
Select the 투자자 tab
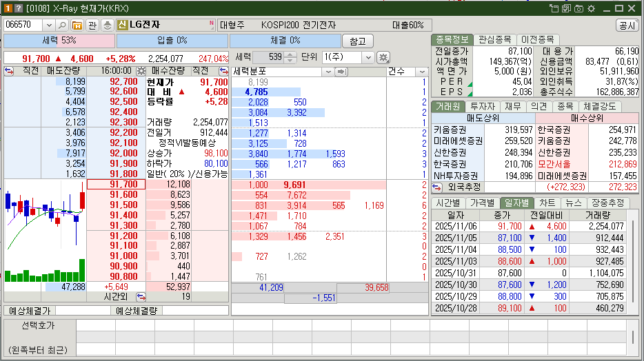click(x=483, y=106)
